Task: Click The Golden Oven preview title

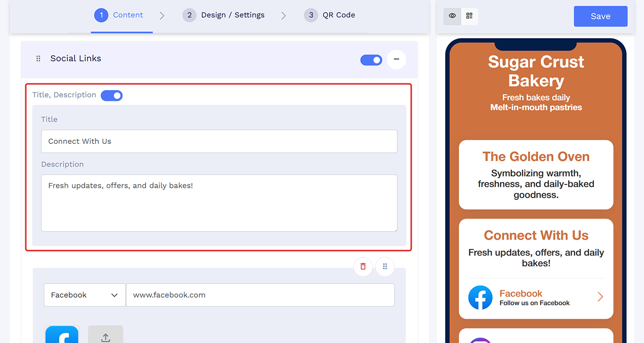Action: [x=536, y=156]
